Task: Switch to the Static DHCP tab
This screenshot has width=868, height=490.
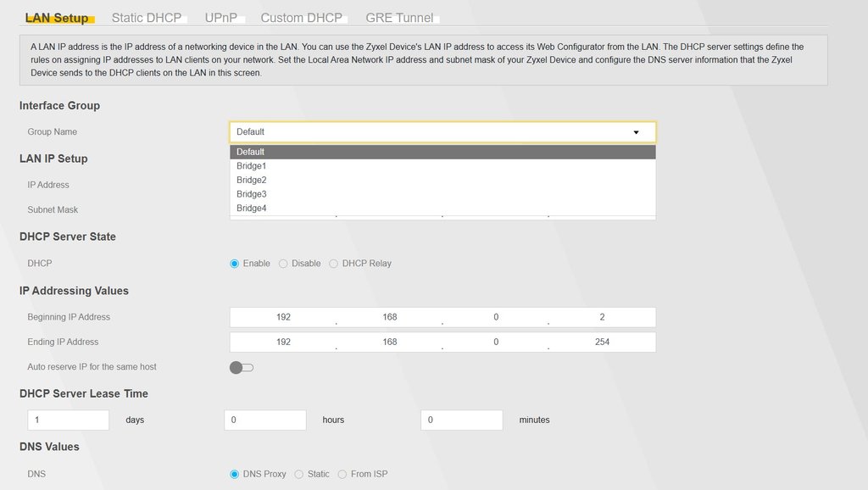Action: click(x=146, y=18)
